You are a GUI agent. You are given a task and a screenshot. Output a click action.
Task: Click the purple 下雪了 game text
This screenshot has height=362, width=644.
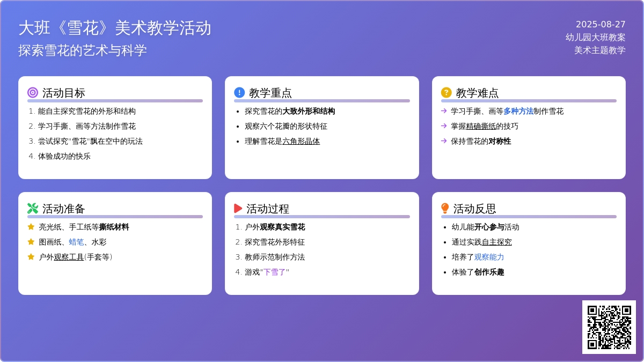click(274, 272)
